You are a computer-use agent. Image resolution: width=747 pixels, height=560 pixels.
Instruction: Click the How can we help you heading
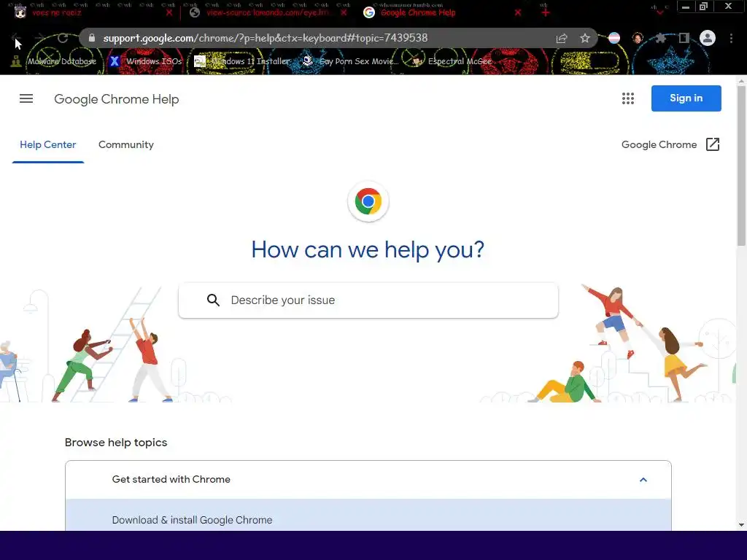[x=368, y=249]
